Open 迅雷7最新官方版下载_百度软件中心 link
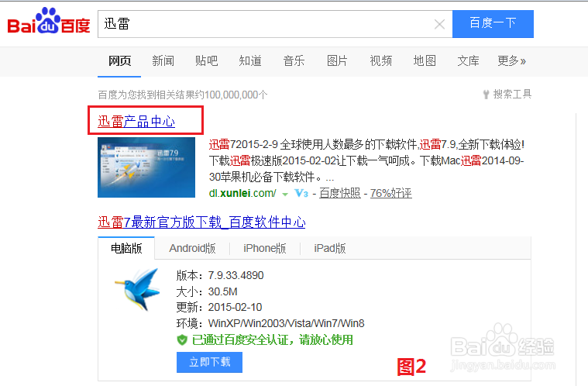The width and height of the screenshot is (588, 386). point(201,222)
